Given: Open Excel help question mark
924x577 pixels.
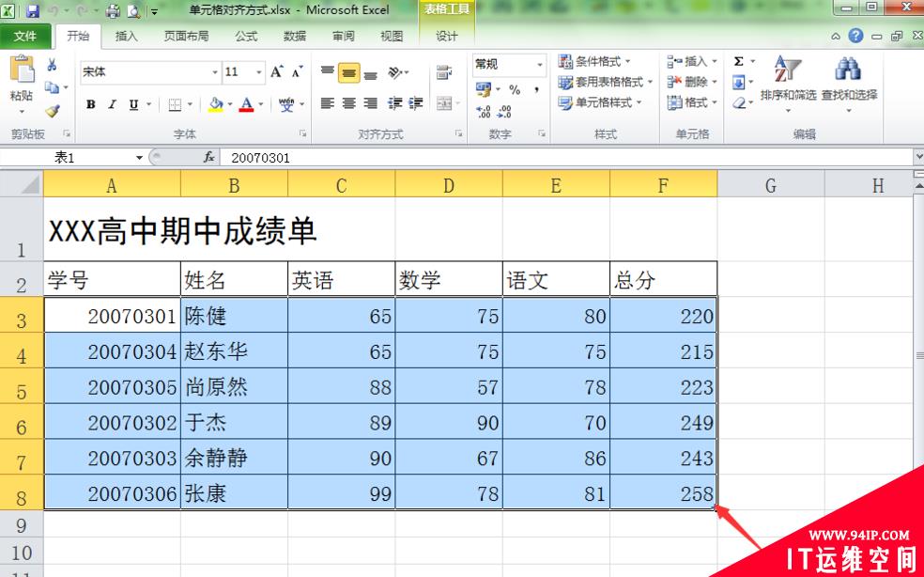Looking at the screenshot, I should coord(855,36).
